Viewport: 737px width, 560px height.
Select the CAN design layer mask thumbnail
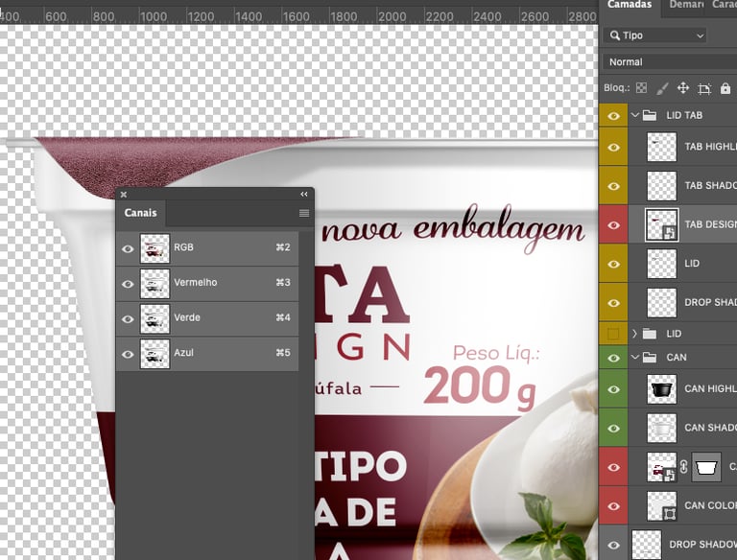pyautogui.click(x=706, y=467)
